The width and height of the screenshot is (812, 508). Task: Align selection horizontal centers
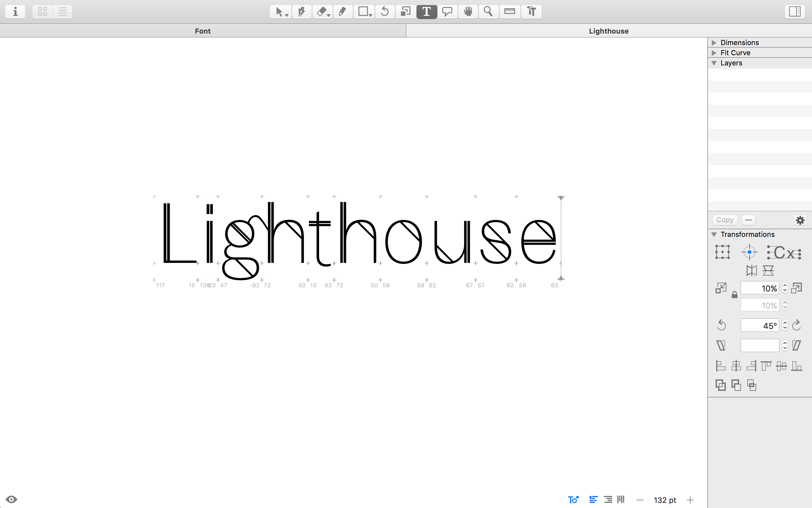click(736, 365)
